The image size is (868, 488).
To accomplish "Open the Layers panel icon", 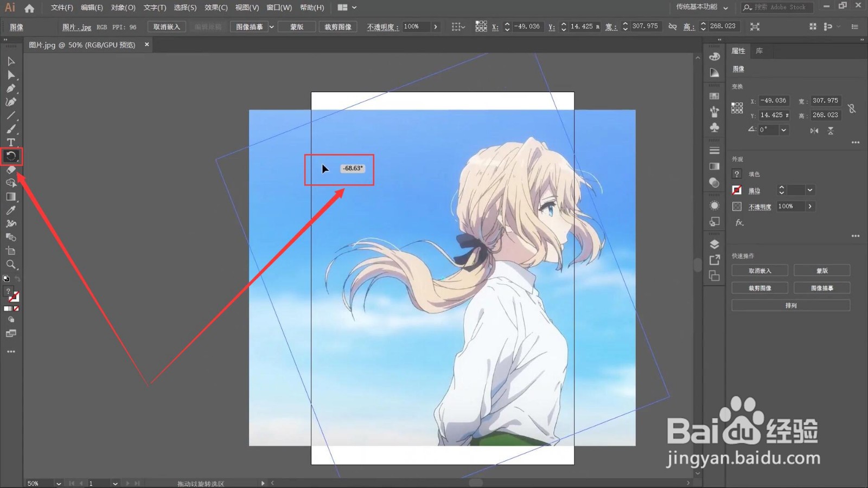I will 714,244.
